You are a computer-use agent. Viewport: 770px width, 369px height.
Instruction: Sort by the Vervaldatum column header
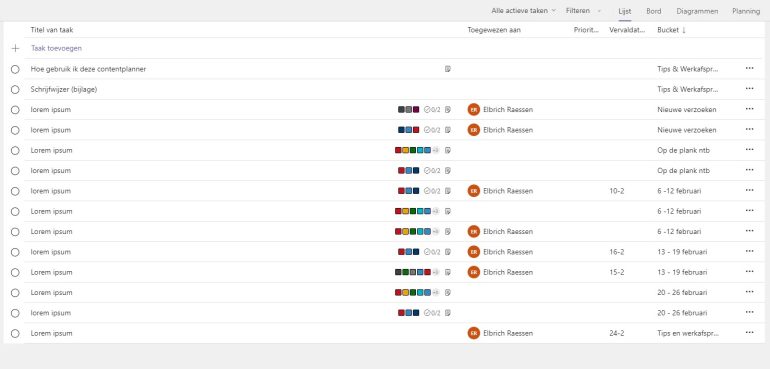tap(627, 30)
